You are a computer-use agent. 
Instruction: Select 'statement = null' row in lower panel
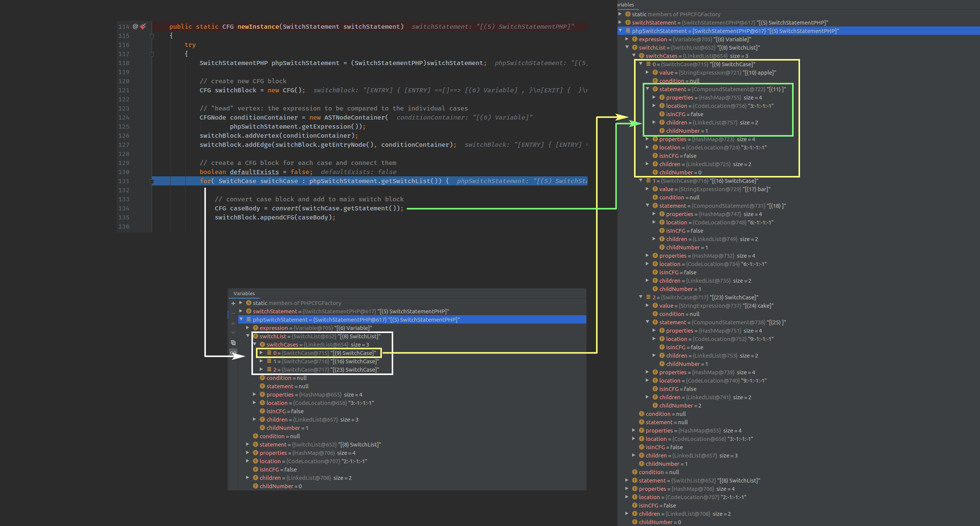(x=284, y=386)
